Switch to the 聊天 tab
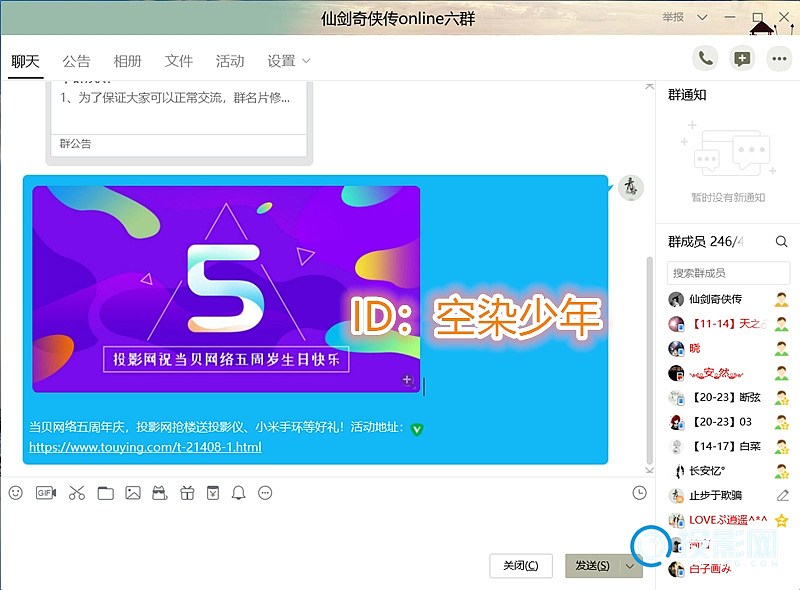Screen dimensions: 800x590 [26, 61]
